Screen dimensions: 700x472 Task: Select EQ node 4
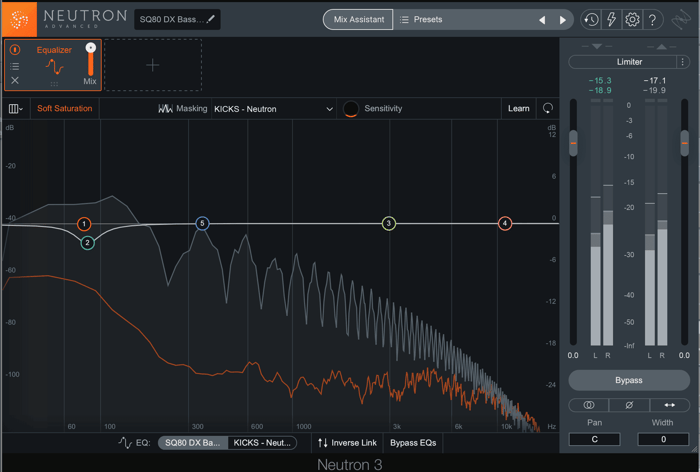505,223
